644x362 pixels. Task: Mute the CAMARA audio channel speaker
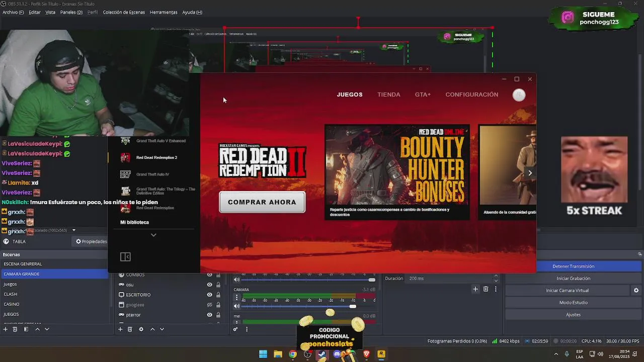(237, 306)
